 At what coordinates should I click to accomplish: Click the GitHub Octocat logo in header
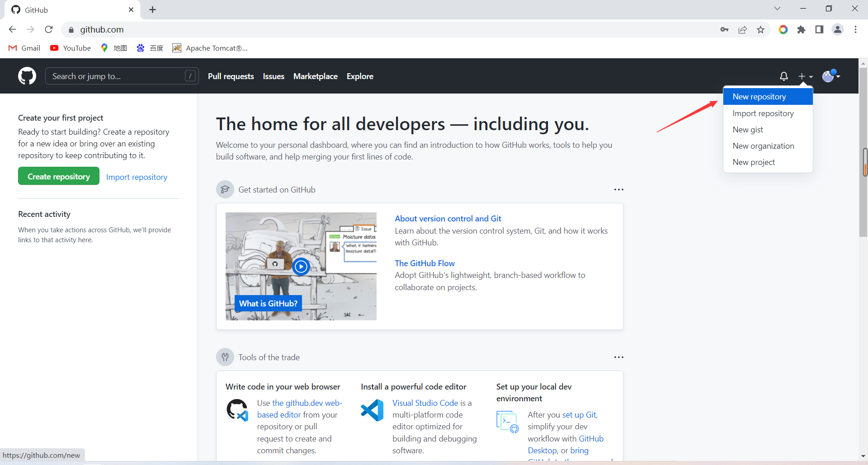coord(27,76)
